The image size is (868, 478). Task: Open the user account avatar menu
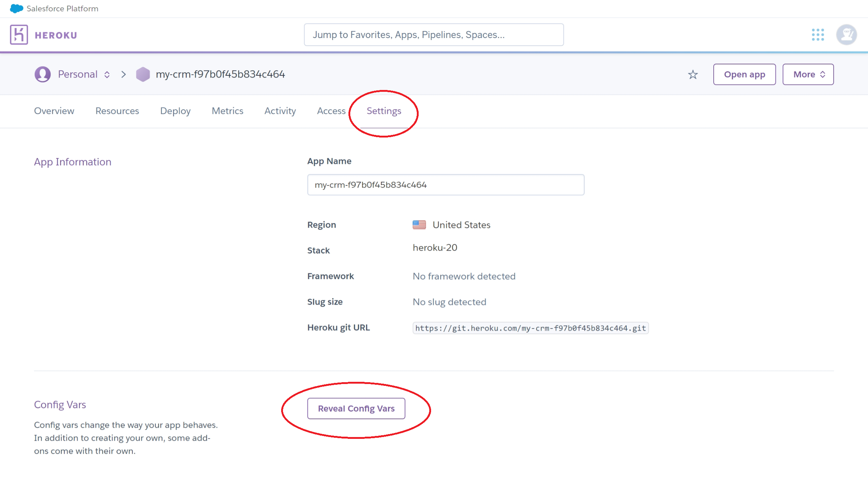(846, 35)
